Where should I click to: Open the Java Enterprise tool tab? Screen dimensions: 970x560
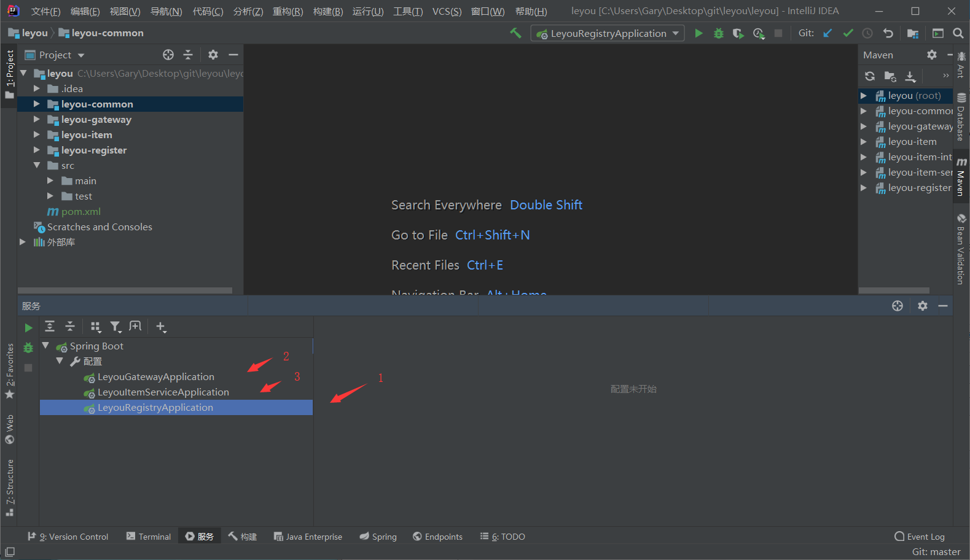click(308, 536)
